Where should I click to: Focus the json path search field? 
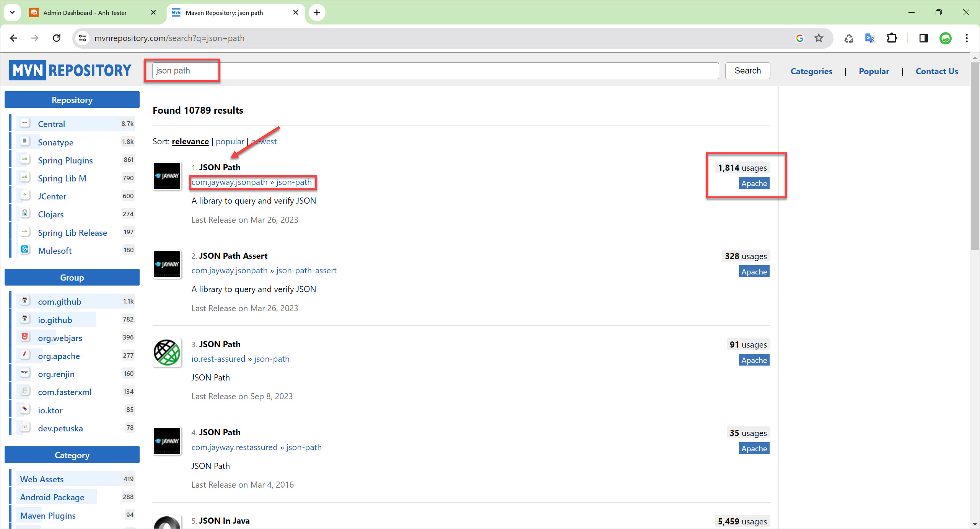point(435,71)
